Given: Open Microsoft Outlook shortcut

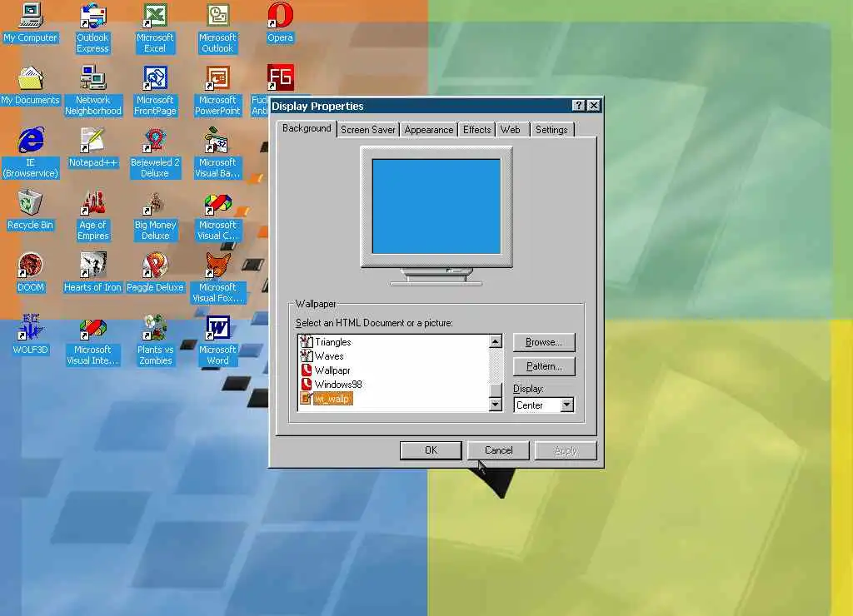Looking at the screenshot, I should tap(217, 27).
